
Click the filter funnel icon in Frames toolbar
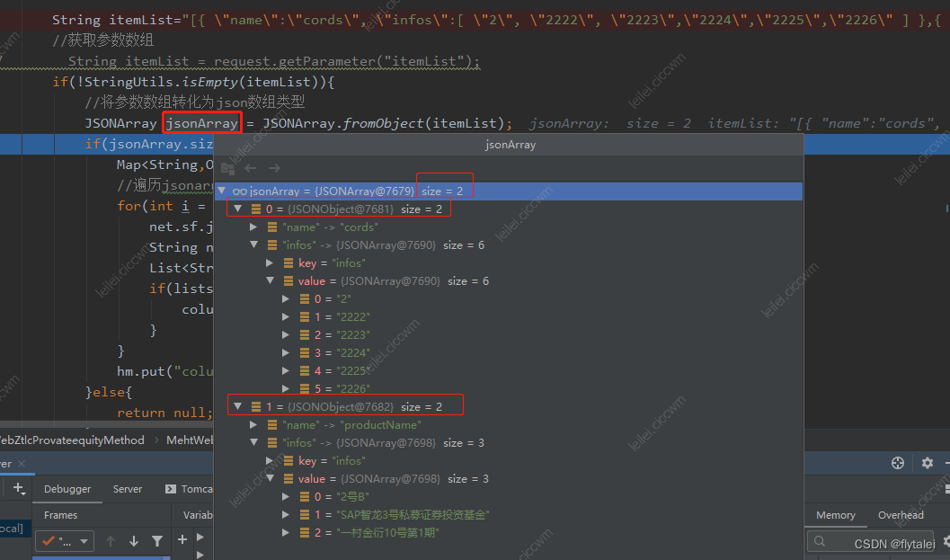pyautogui.click(x=157, y=540)
